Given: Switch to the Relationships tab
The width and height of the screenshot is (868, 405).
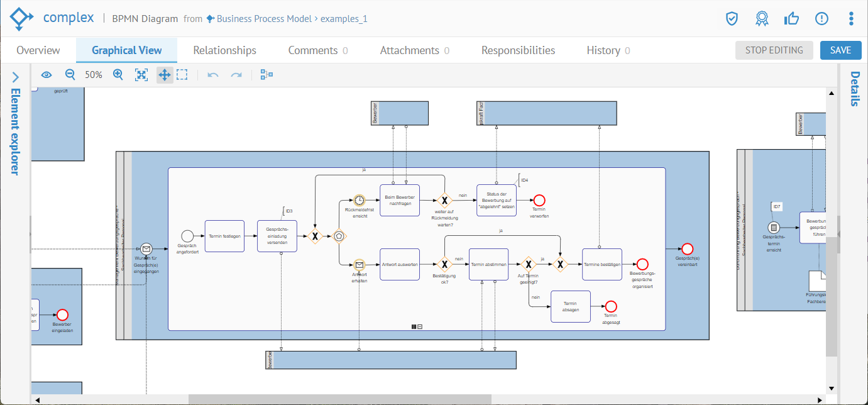Looking at the screenshot, I should (224, 50).
